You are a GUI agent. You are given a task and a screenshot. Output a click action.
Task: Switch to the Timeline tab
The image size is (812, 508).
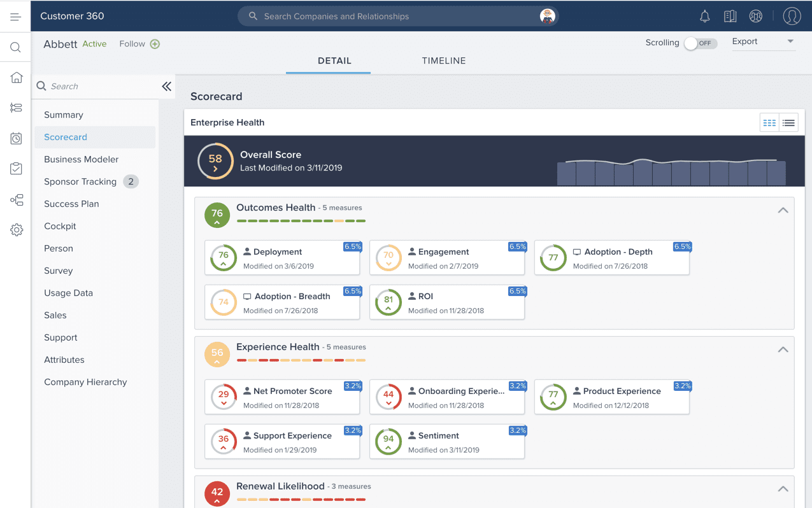443,61
